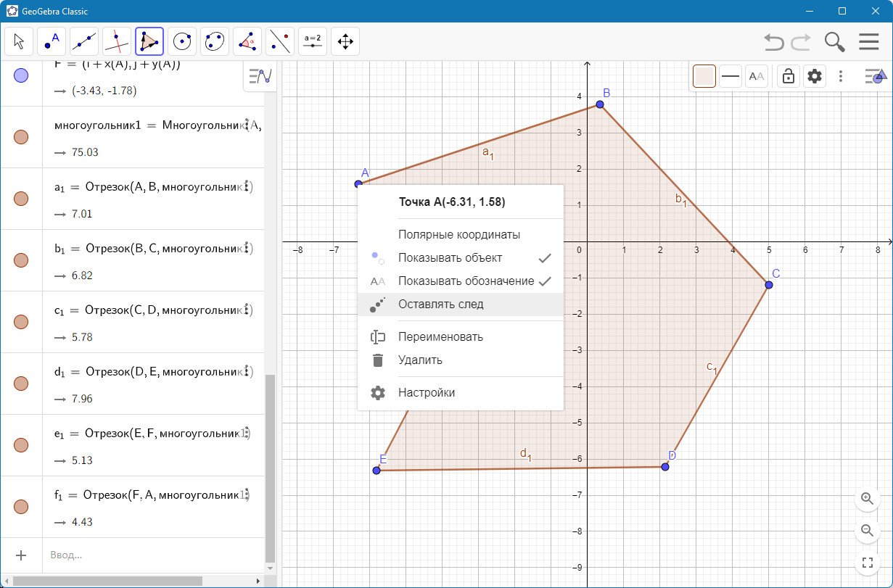The width and height of the screenshot is (893, 588).
Task: Open more options for d1 row
Action: [x=247, y=371]
